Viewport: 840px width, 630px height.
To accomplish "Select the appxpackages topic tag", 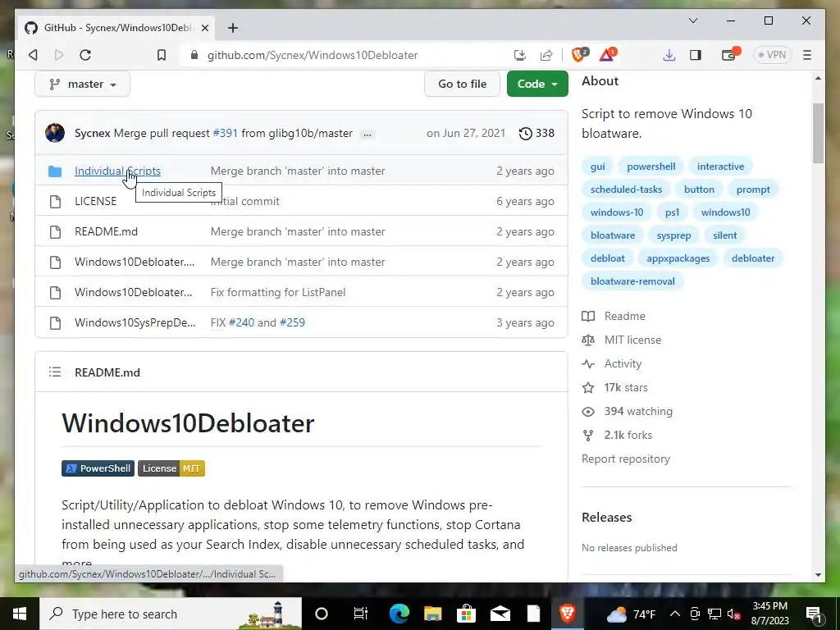I will click(x=678, y=258).
